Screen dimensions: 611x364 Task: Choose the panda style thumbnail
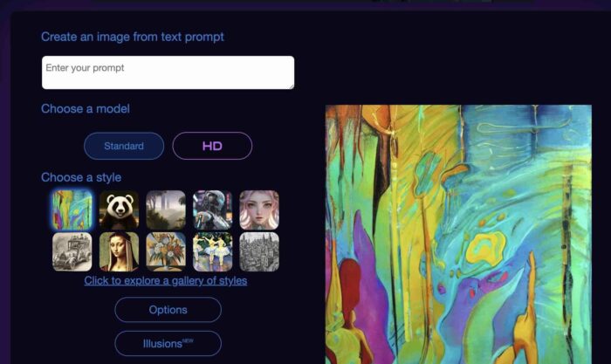[119, 209]
